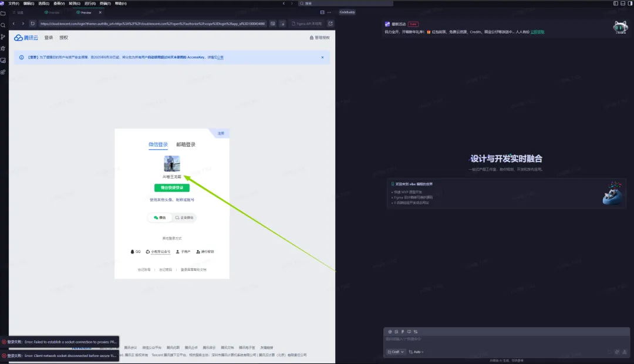Click 登录异常帮助文档 link

193,269
